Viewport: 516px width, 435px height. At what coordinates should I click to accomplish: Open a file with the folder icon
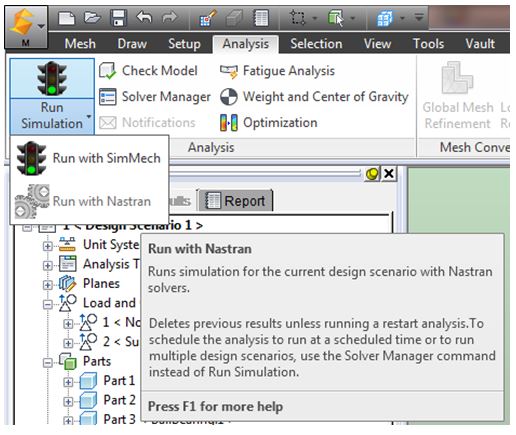pyautogui.click(x=92, y=17)
